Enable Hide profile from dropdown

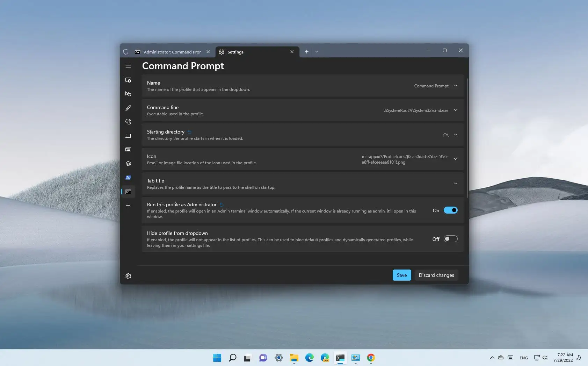[x=450, y=239]
